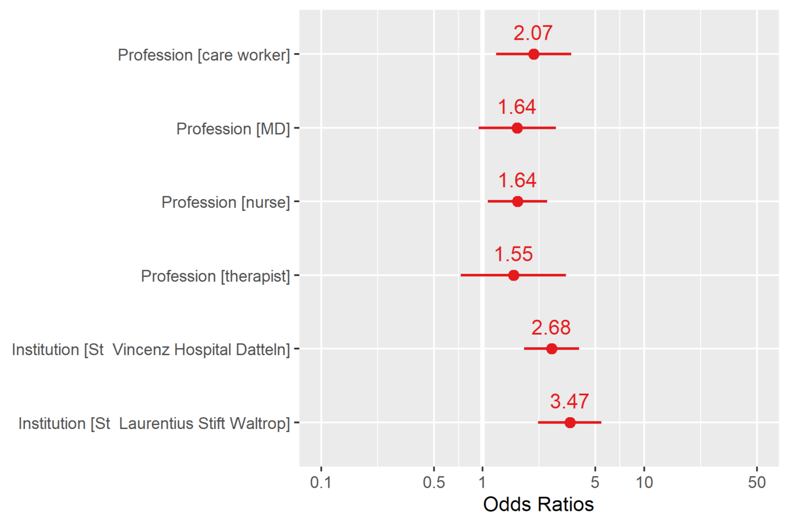Click the 2.07 value label

[x=533, y=33]
